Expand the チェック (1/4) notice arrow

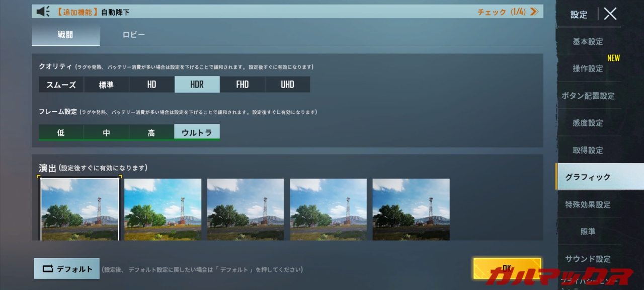[x=534, y=12]
